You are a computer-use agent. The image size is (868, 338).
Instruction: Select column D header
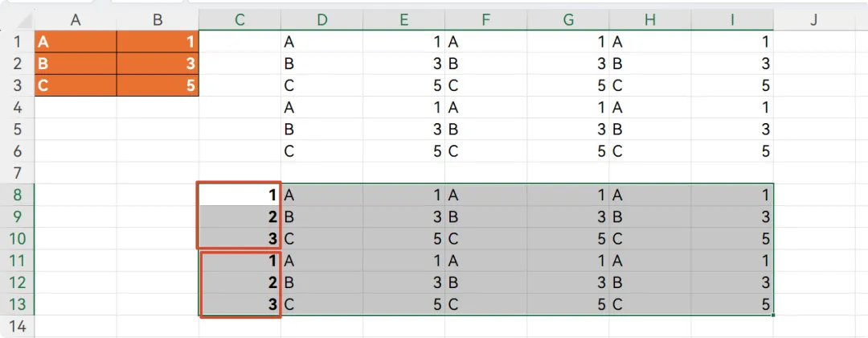pyautogui.click(x=321, y=20)
